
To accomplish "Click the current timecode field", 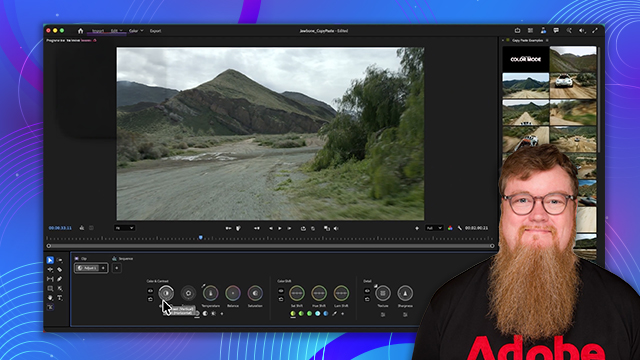I will tap(60, 228).
